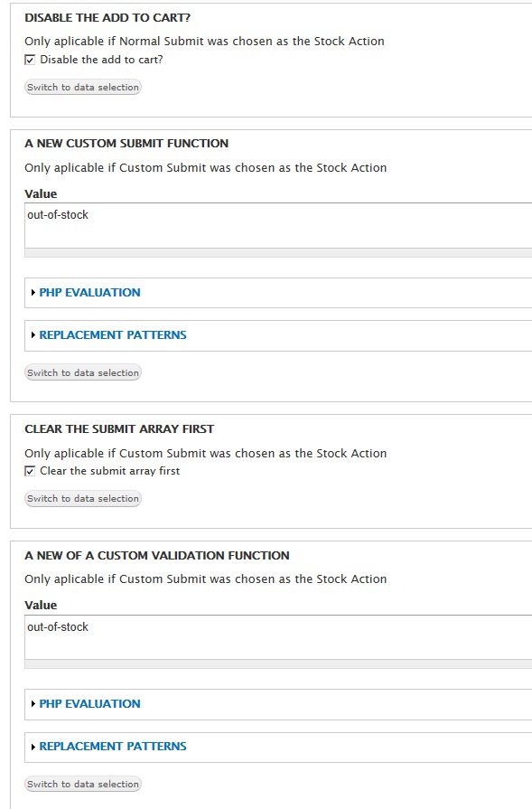Uncheck the 'Disable the add to cart?' checkbox

tap(30, 60)
